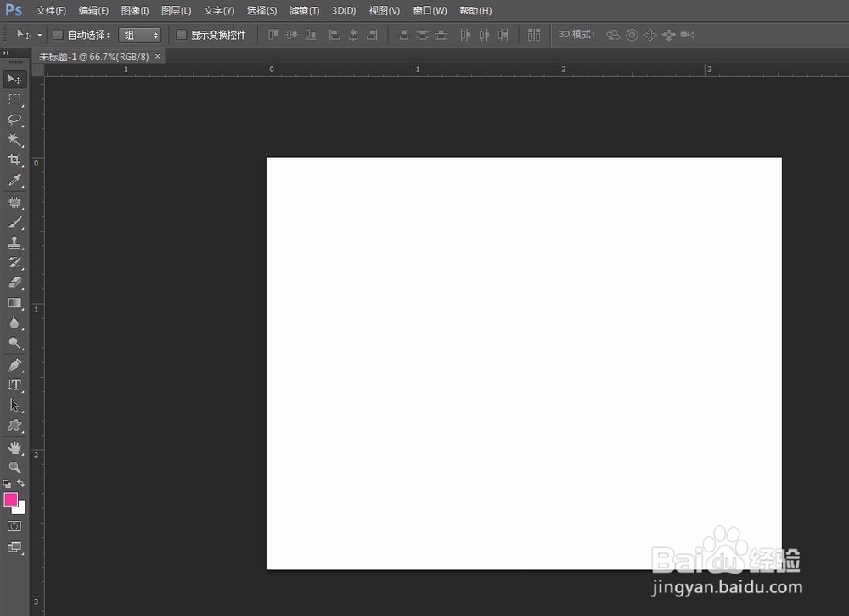Select the Eyedropper tool
The image size is (849, 616).
14,180
